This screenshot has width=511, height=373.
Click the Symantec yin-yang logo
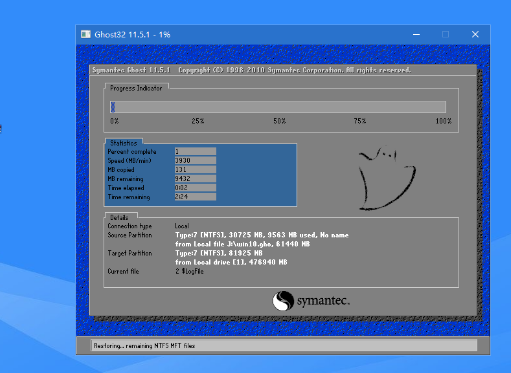[x=283, y=301]
